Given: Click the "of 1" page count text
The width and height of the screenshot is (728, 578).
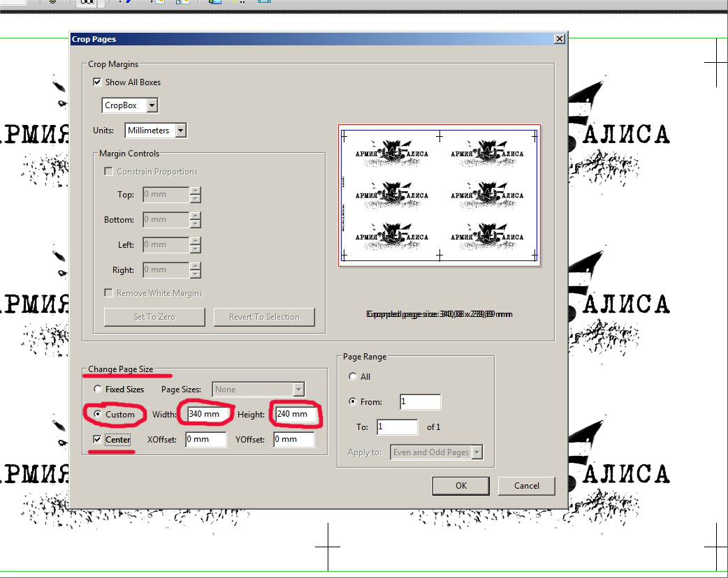Looking at the screenshot, I should pos(434,427).
